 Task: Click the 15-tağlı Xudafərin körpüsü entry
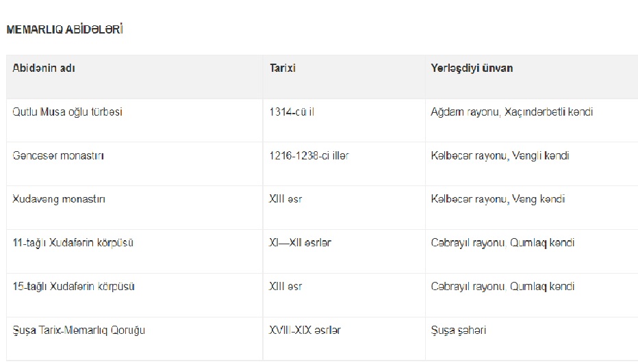tap(73, 287)
